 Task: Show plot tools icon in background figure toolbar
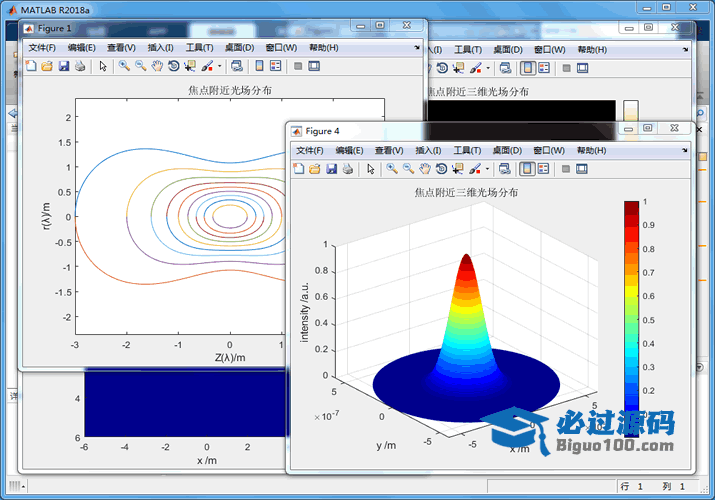click(x=583, y=68)
